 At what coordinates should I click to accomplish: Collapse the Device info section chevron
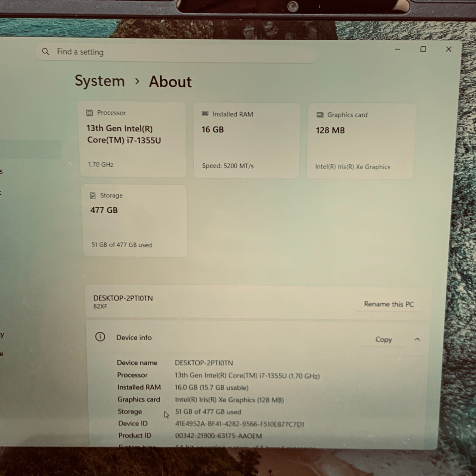417,339
